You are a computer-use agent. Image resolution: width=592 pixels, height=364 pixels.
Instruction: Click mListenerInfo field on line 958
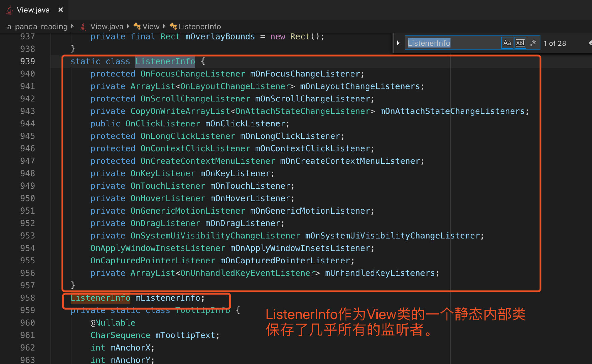point(168,298)
